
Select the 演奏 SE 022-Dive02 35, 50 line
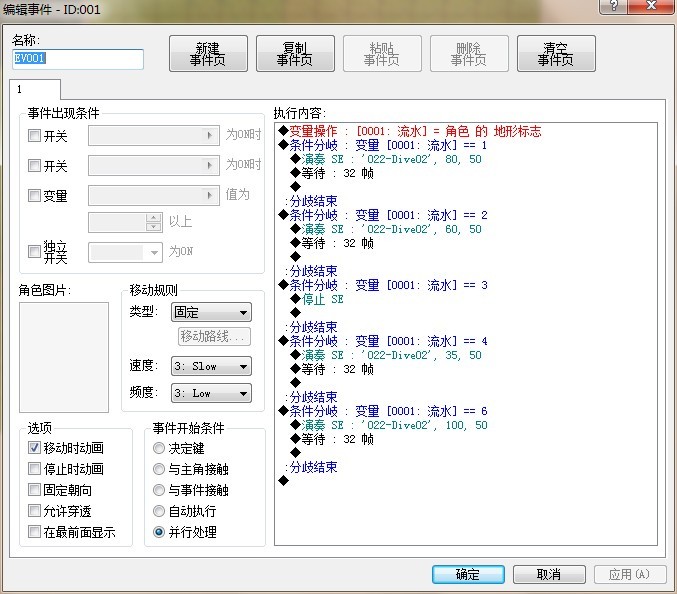click(386, 355)
